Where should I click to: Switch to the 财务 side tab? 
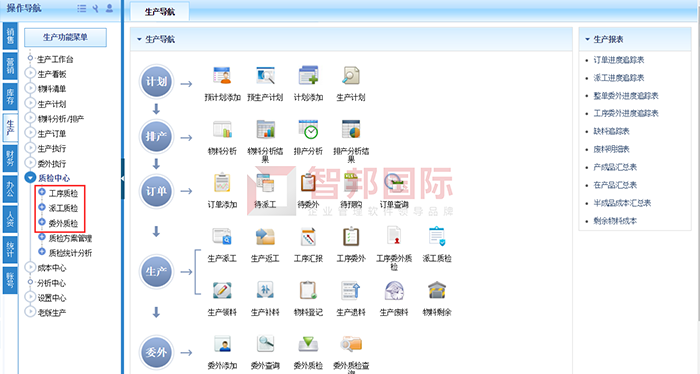(x=10, y=158)
